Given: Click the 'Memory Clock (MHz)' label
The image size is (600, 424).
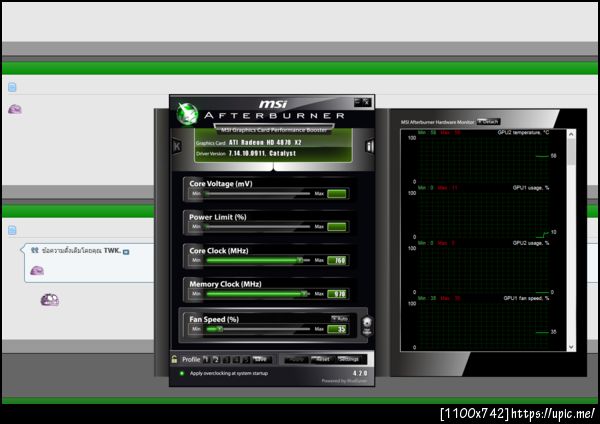Looking at the screenshot, I should pyautogui.click(x=225, y=284).
